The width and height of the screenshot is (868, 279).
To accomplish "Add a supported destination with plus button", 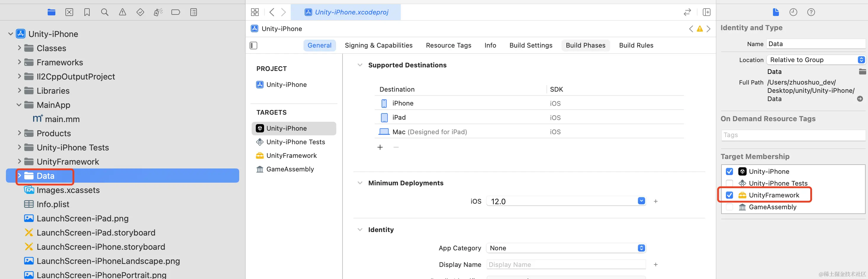I will point(380,147).
